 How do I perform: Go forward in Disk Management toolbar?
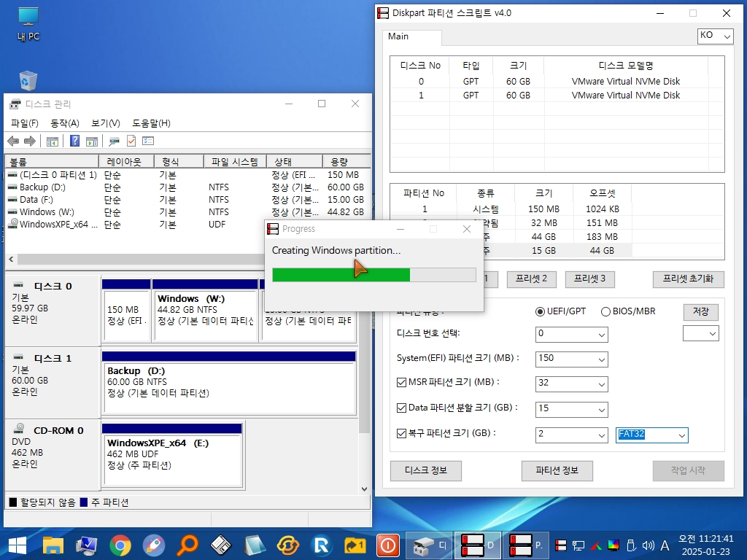(29, 141)
